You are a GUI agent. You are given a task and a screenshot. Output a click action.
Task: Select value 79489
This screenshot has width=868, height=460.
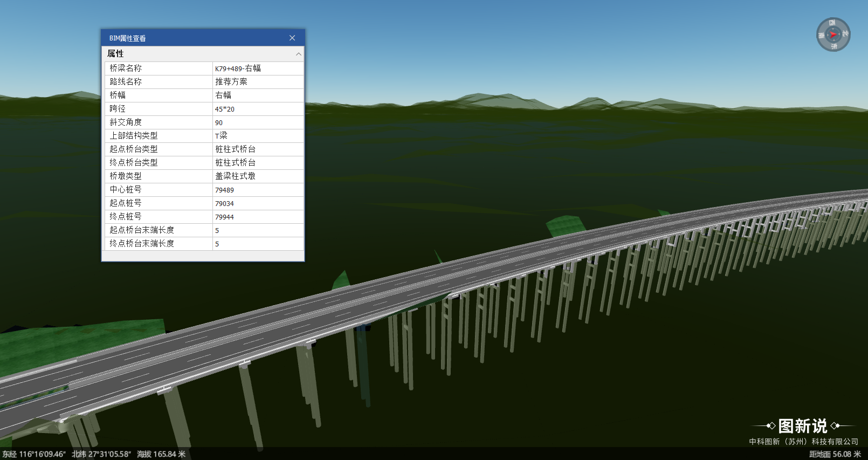(258, 190)
